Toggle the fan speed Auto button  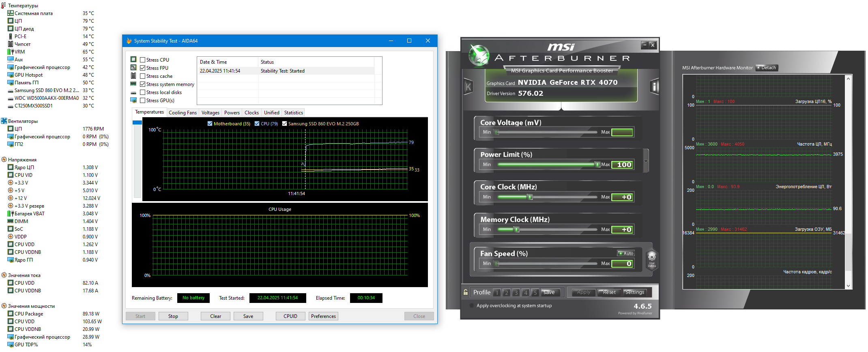626,253
